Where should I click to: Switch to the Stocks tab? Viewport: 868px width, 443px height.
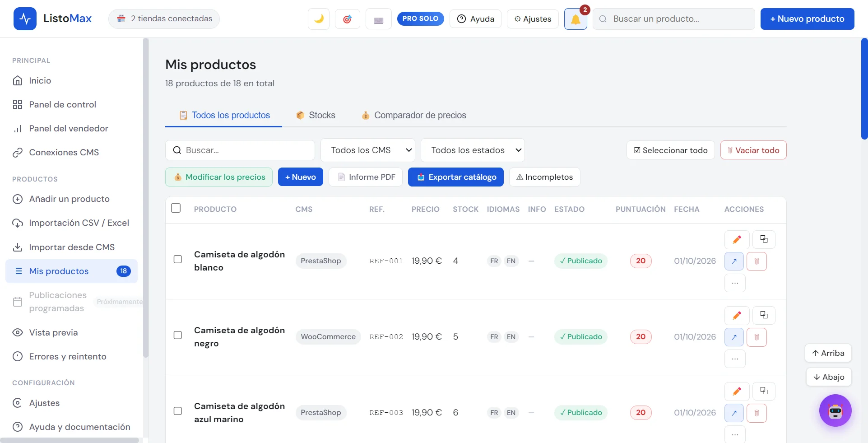pyautogui.click(x=316, y=115)
